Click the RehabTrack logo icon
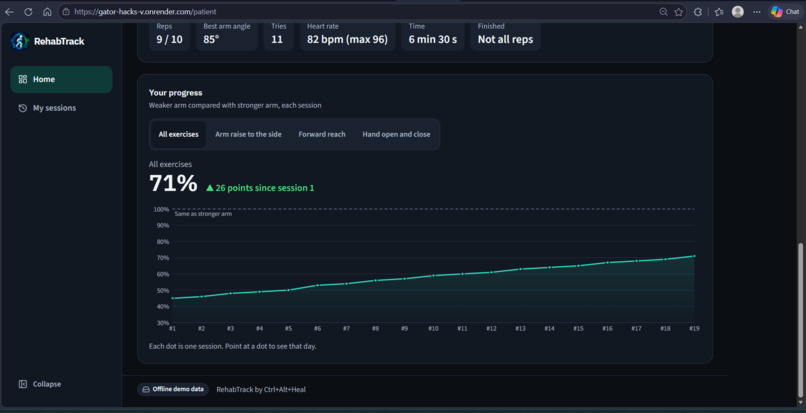The height and width of the screenshot is (413, 806). coord(20,41)
